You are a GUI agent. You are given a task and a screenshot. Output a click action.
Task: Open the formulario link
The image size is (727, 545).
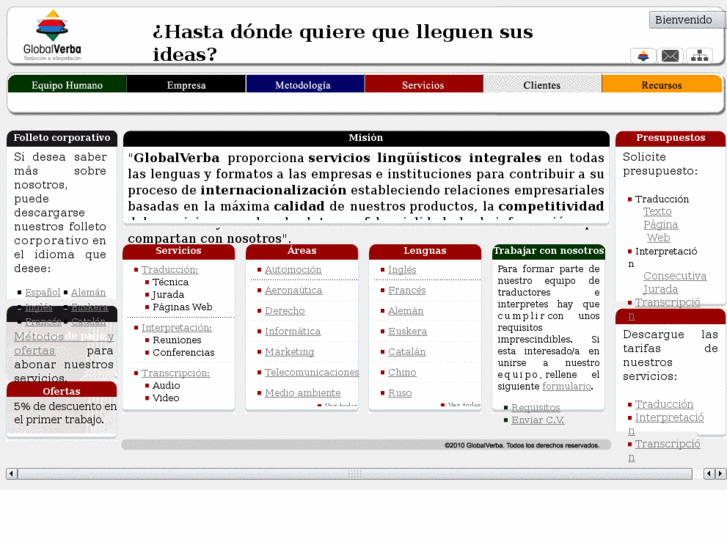[x=567, y=386]
